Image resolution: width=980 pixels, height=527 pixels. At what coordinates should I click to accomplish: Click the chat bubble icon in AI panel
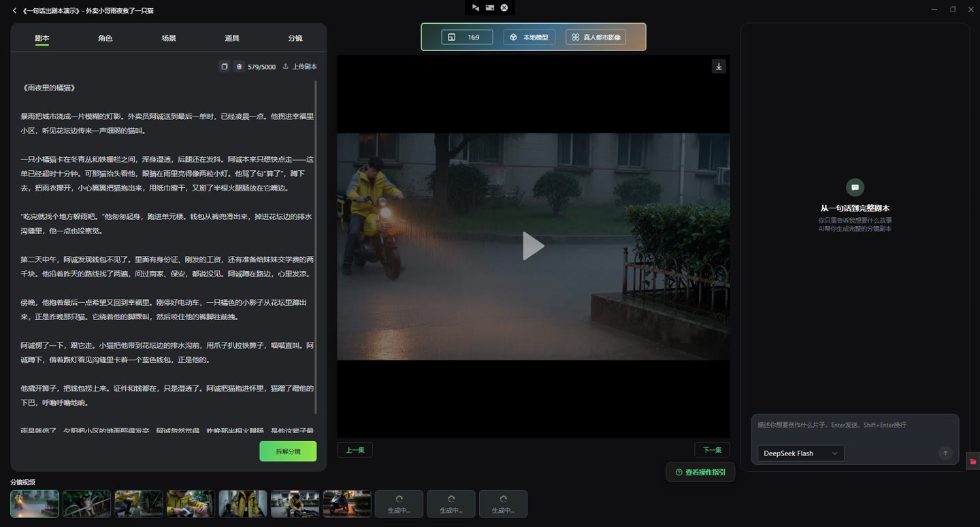[855, 187]
